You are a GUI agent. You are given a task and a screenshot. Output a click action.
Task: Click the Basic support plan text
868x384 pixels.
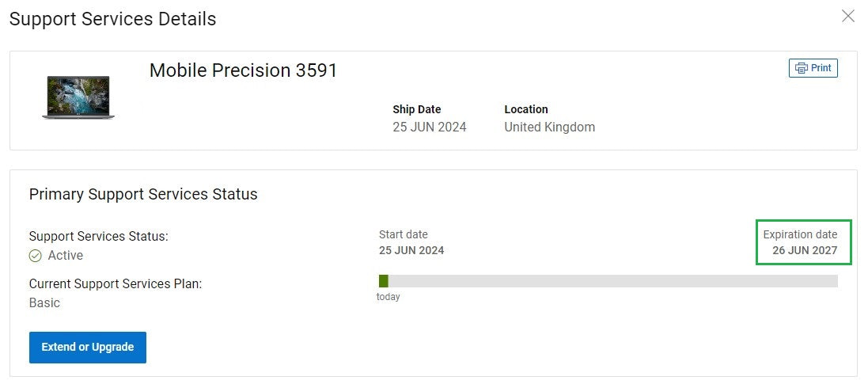coord(44,303)
